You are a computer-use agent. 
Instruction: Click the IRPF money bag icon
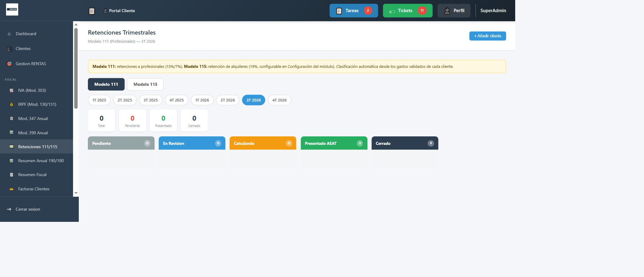pyautogui.click(x=12, y=104)
